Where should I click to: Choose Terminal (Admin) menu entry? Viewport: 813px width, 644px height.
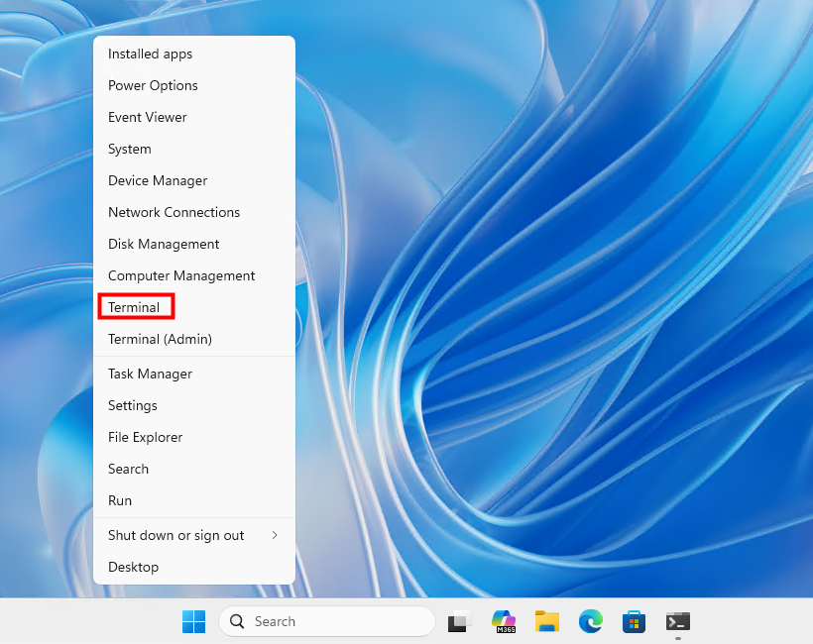(x=160, y=339)
